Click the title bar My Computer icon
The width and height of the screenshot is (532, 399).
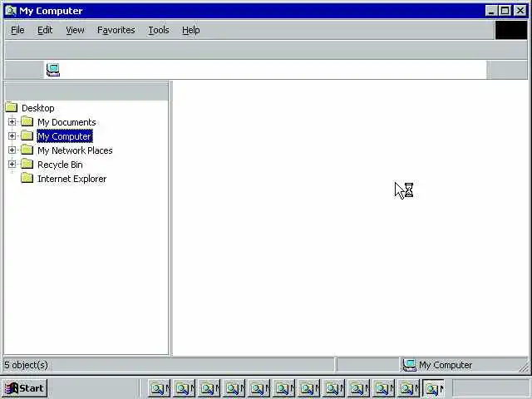(x=11, y=11)
